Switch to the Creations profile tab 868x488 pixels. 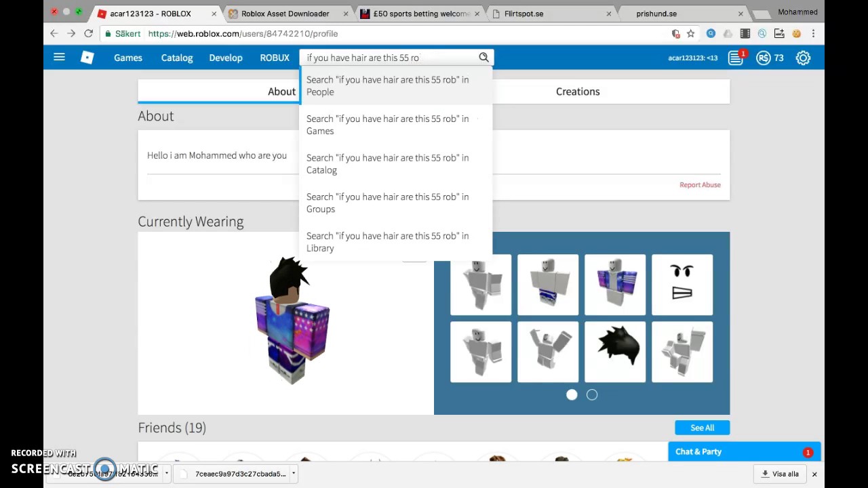(x=578, y=91)
